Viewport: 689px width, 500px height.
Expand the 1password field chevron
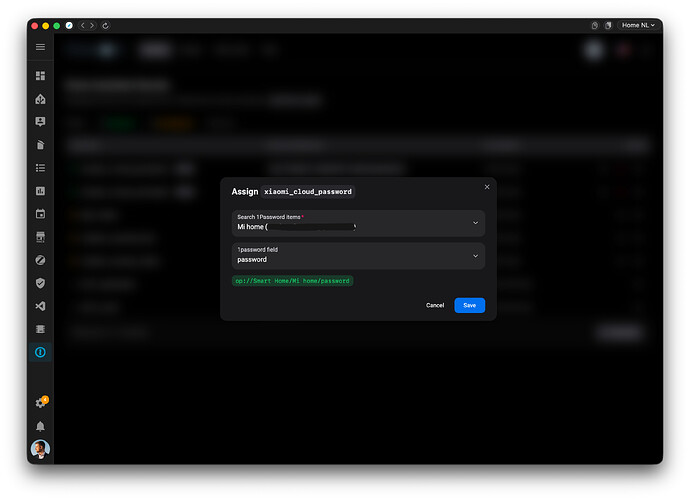point(475,256)
